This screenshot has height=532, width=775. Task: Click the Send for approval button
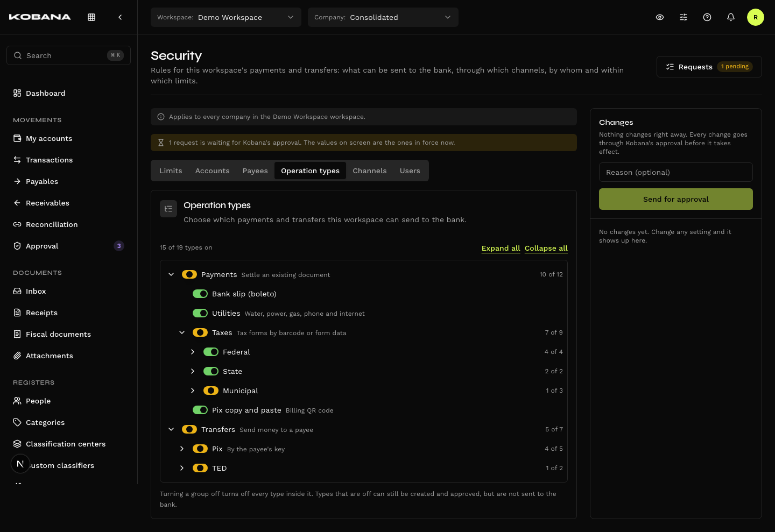click(x=676, y=199)
